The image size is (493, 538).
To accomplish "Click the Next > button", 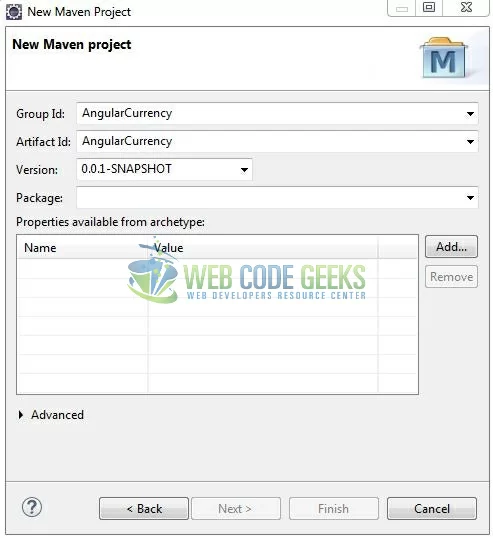I will point(236,508).
